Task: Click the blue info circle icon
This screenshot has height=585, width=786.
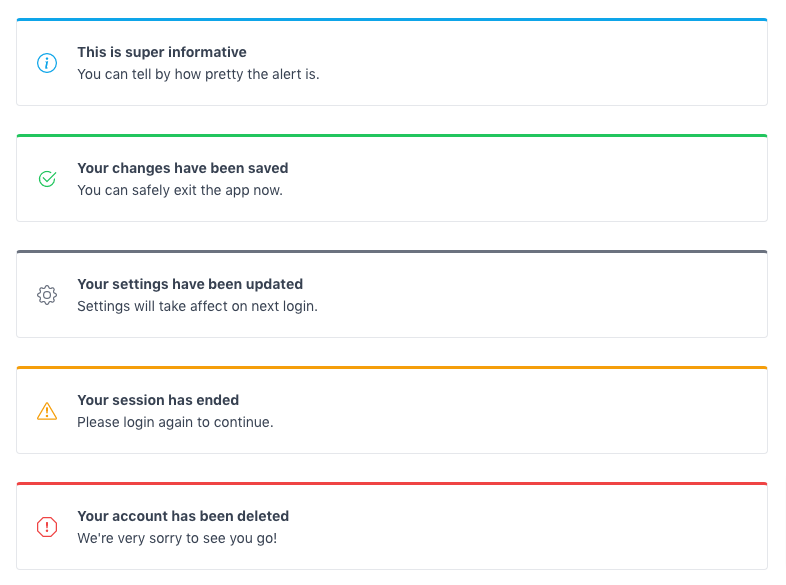Action: click(47, 63)
